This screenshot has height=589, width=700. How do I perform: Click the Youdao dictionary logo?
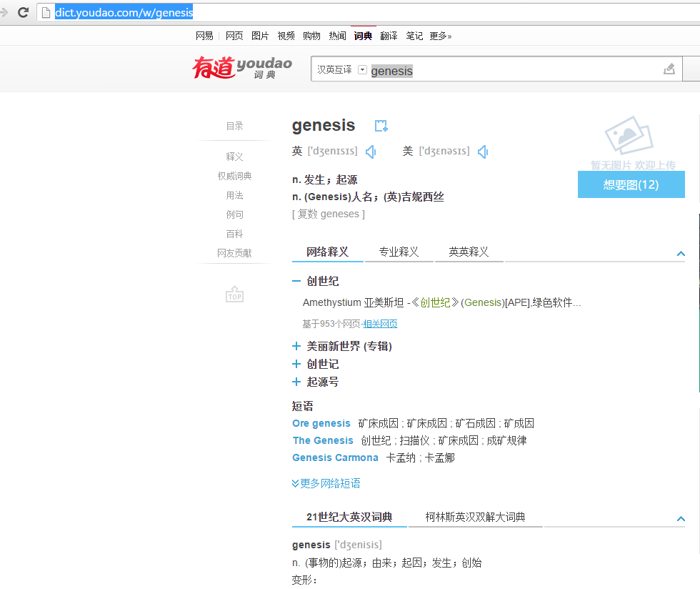pos(242,67)
